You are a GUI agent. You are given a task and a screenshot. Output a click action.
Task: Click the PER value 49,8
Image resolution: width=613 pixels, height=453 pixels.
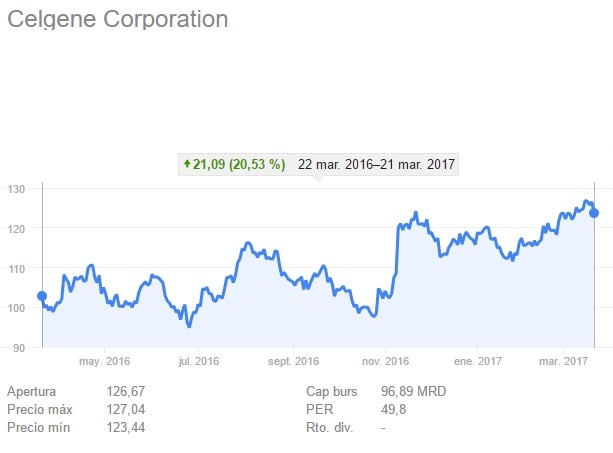[396, 409]
